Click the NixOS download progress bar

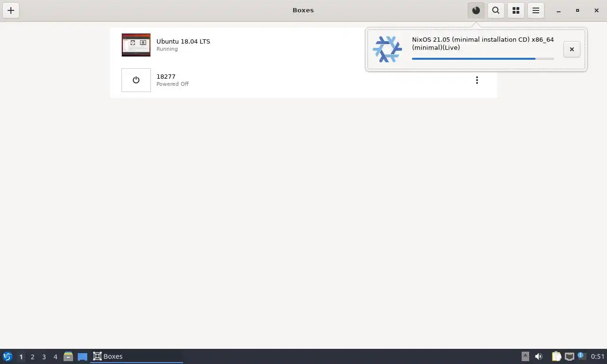tap(483, 59)
